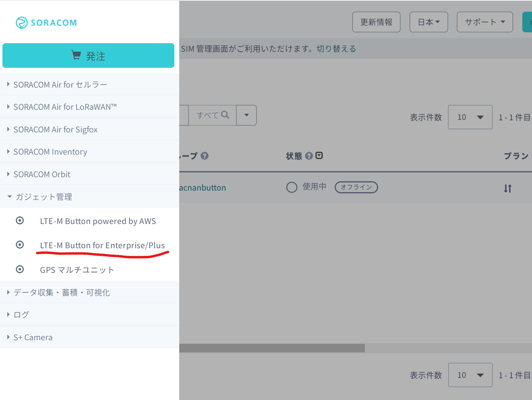Expand SORACOM Air for LoRaWAN section

[89, 107]
